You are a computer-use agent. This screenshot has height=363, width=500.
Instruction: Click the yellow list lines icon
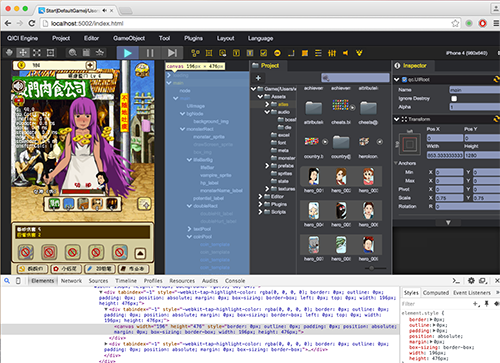pyautogui.click(x=318, y=53)
